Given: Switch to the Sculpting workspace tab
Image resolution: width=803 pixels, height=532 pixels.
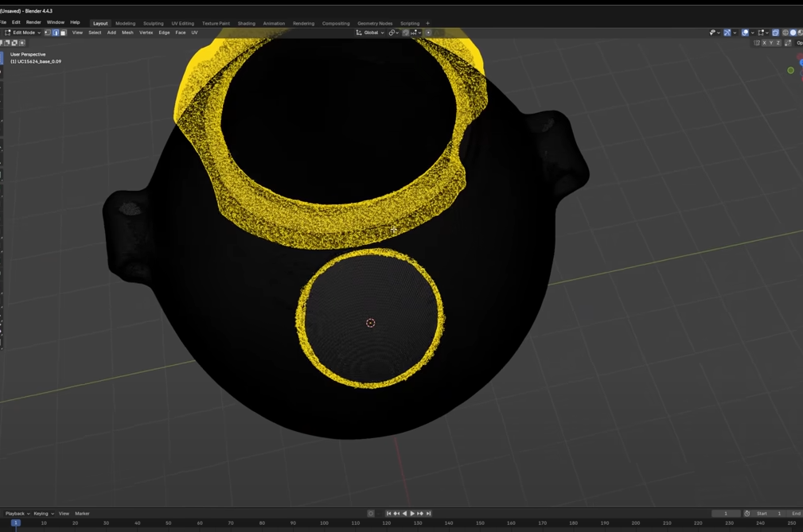Looking at the screenshot, I should (153, 23).
